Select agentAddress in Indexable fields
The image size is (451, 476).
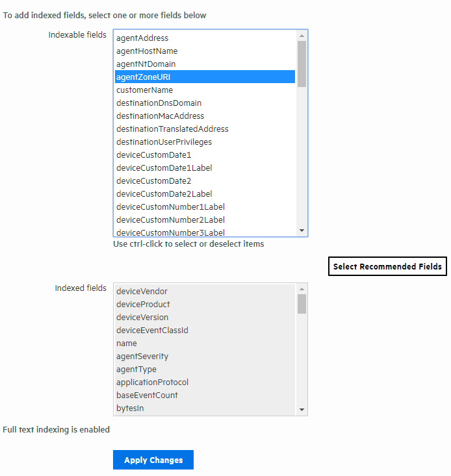142,38
